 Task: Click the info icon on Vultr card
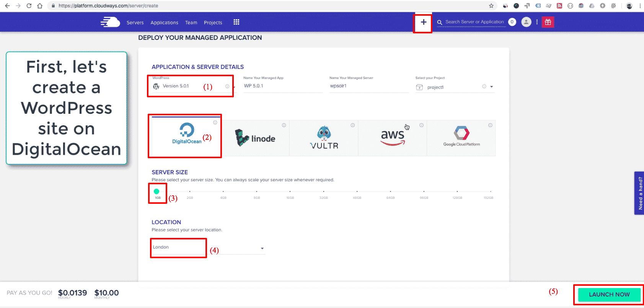point(353,125)
